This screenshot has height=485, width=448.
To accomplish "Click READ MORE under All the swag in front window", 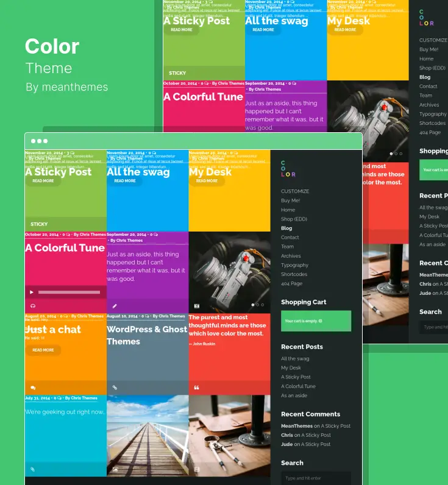I will [125, 181].
